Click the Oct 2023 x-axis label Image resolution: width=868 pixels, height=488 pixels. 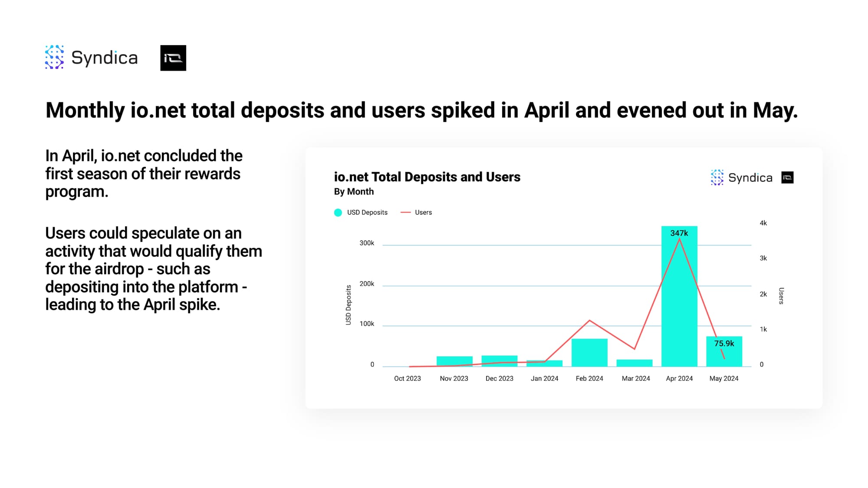click(x=407, y=379)
